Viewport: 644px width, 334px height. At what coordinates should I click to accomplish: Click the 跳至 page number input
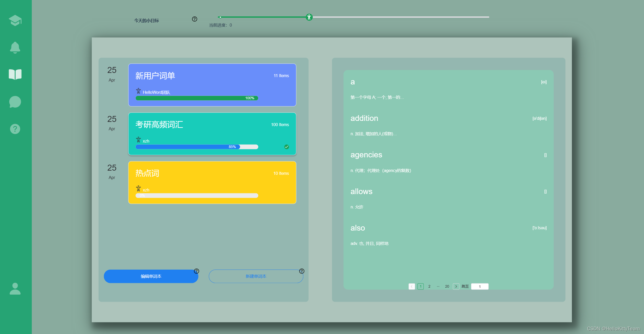(480, 287)
